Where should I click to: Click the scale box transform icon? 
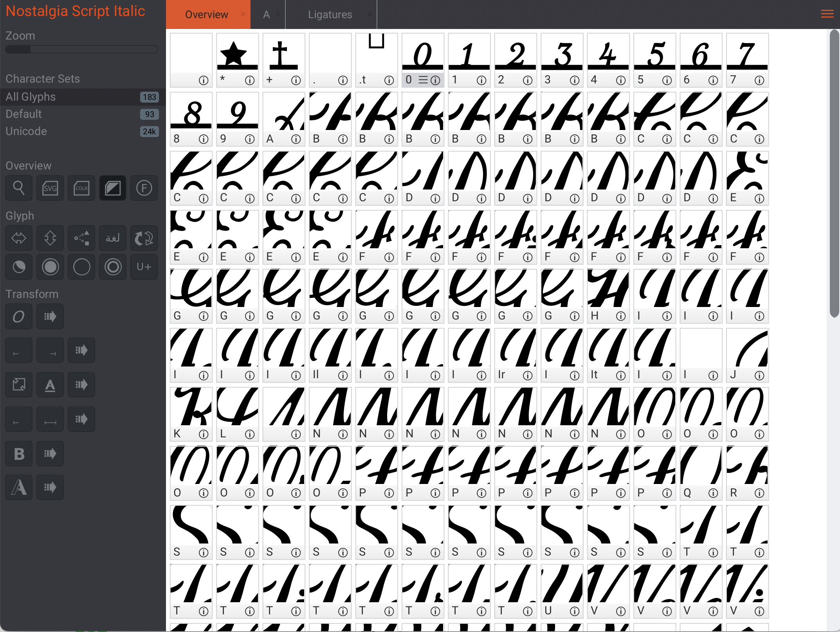[19, 385]
